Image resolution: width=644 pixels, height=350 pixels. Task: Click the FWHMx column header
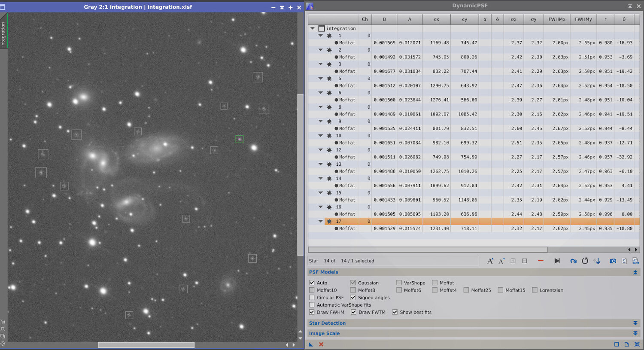pos(556,19)
